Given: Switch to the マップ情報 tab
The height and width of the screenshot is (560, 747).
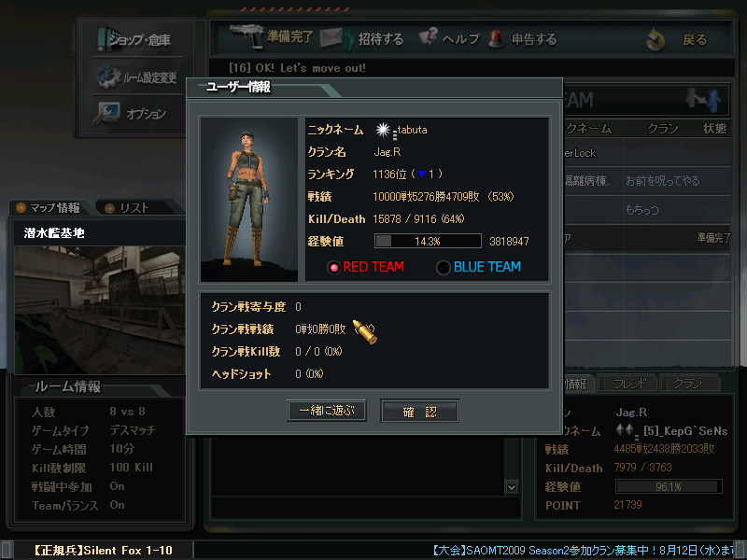Looking at the screenshot, I should coord(49,208).
